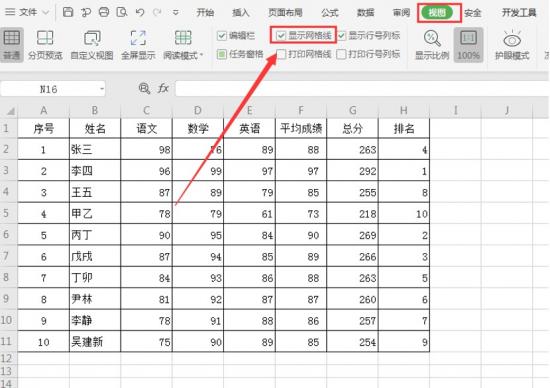Open the 开发工具 tab
The height and width of the screenshot is (388, 550).
[519, 13]
